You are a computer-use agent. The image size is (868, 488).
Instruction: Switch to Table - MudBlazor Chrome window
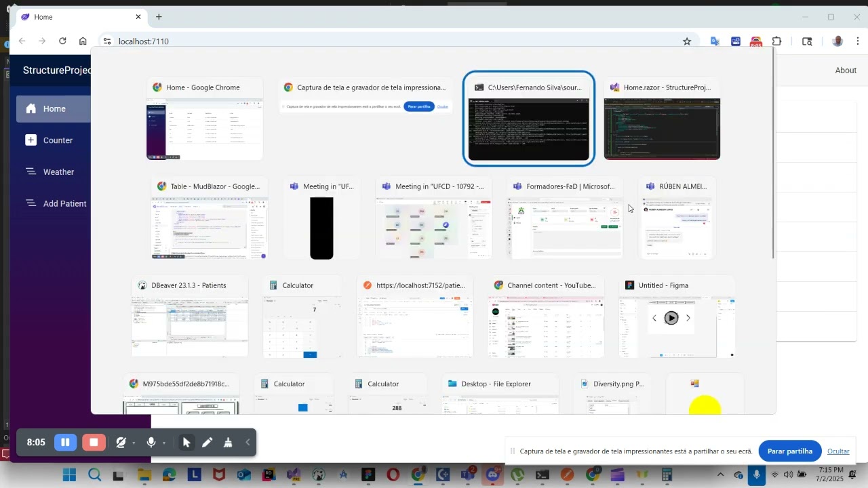coord(210,218)
